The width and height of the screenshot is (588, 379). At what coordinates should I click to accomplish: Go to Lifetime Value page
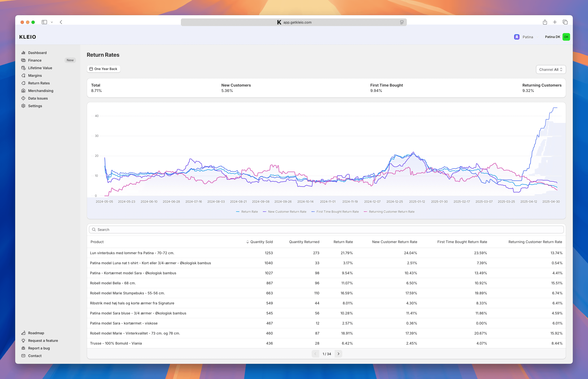tap(40, 68)
